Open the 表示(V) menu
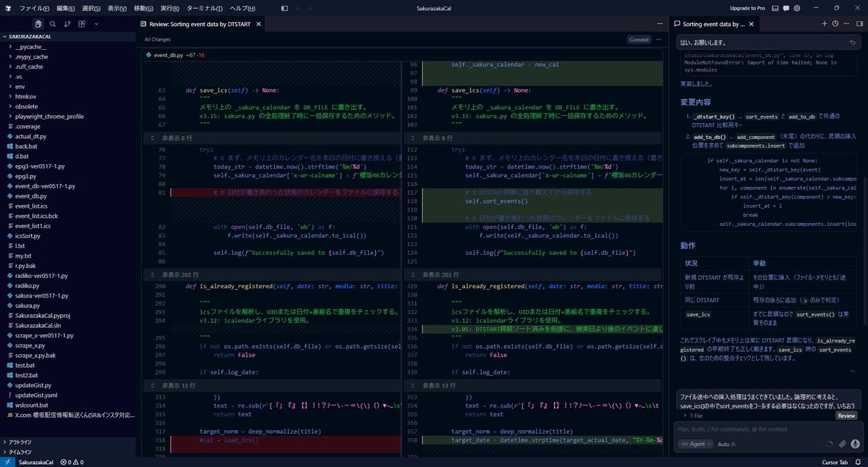 (x=117, y=8)
